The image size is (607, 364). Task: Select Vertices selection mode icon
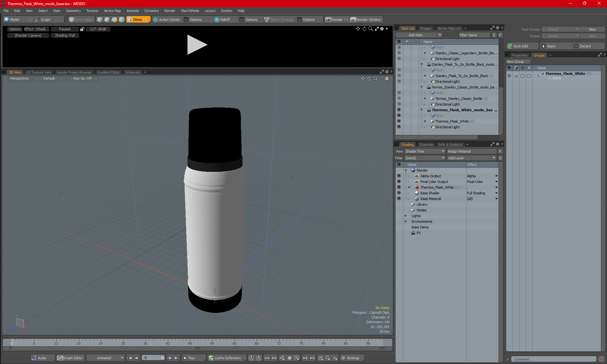pos(100,20)
